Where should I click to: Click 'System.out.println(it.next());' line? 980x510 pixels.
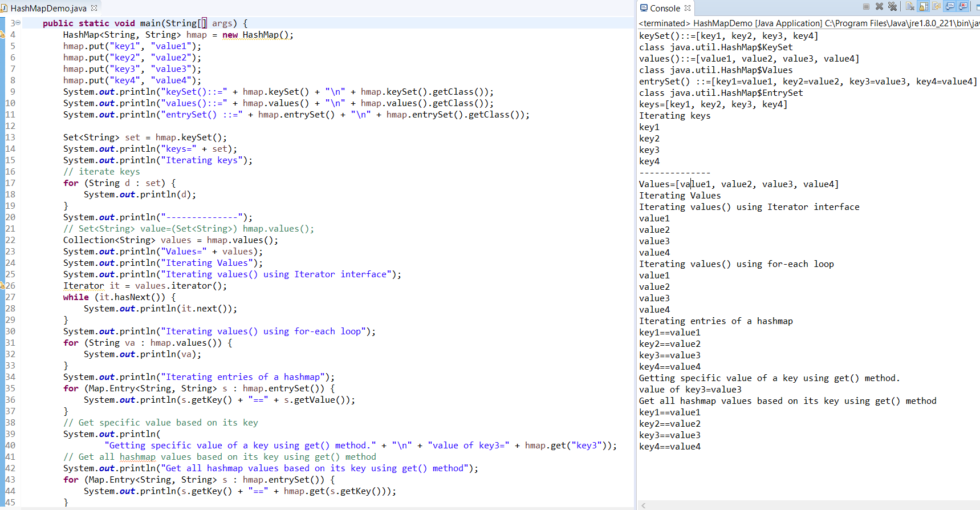point(160,308)
